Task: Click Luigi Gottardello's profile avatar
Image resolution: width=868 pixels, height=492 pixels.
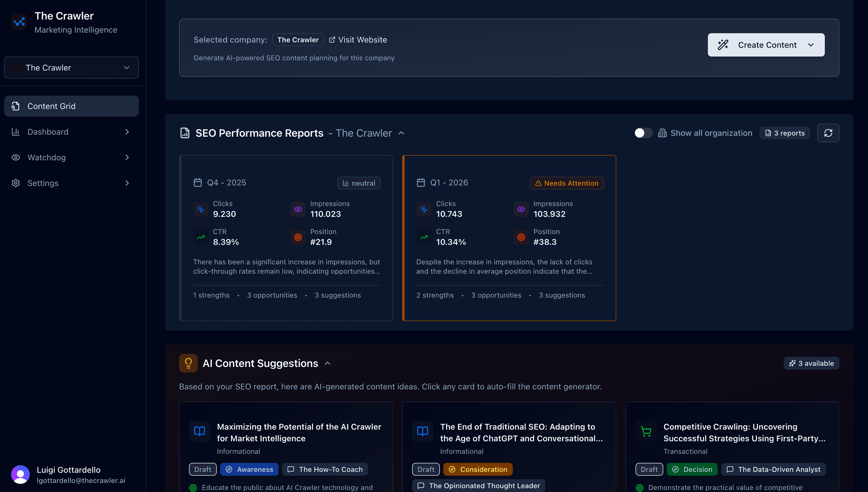Action: [20, 474]
